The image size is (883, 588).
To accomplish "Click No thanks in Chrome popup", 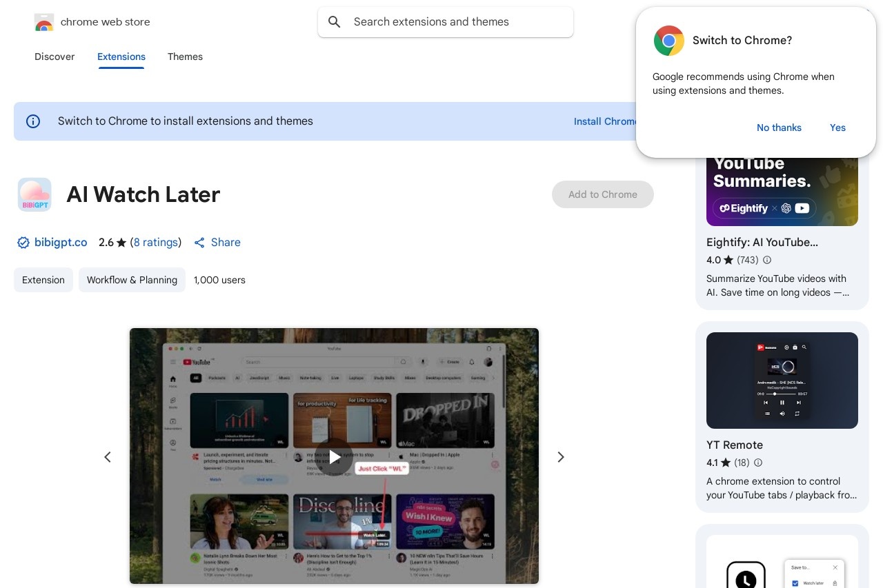I will [x=779, y=128].
